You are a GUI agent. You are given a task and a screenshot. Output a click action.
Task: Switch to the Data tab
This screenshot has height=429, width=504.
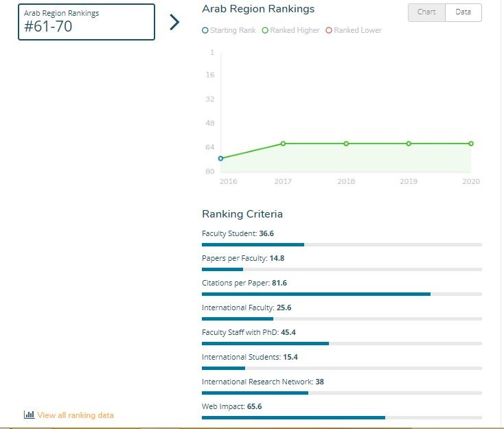point(463,12)
